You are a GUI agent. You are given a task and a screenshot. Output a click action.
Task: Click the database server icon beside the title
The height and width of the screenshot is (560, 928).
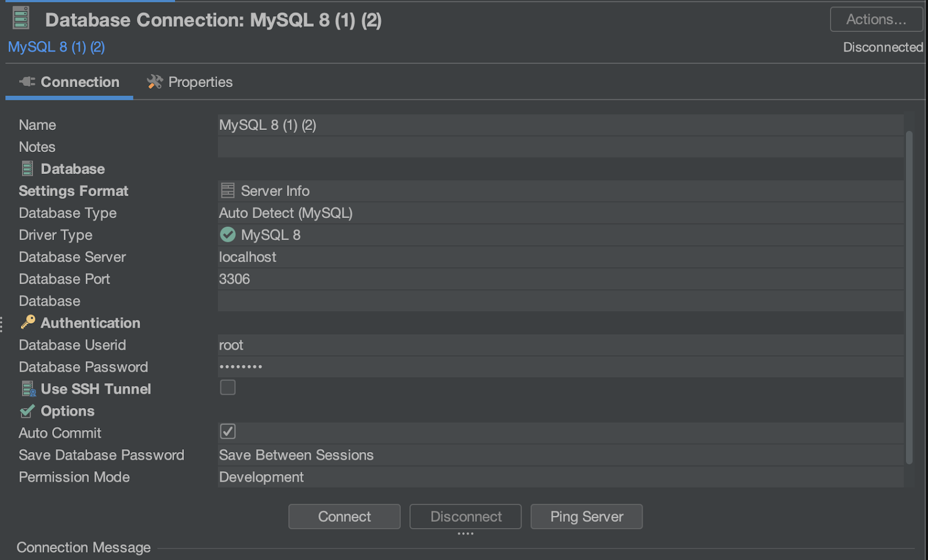21,18
